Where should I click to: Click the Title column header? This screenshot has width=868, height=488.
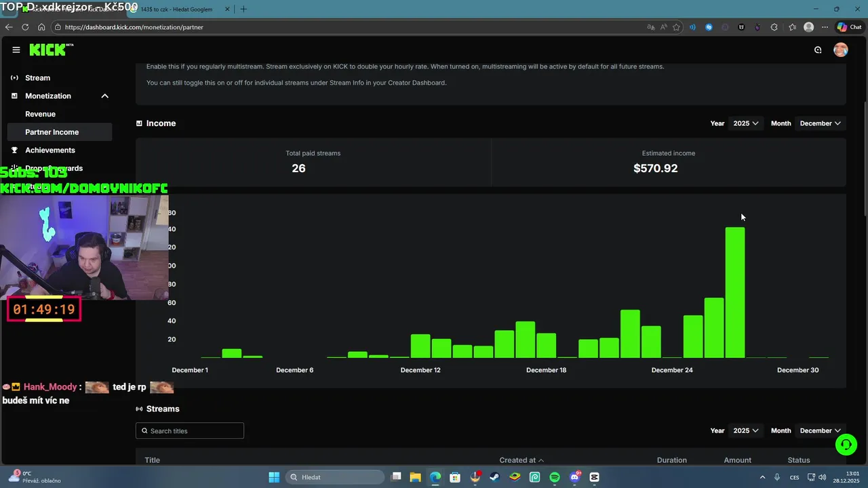(153, 460)
